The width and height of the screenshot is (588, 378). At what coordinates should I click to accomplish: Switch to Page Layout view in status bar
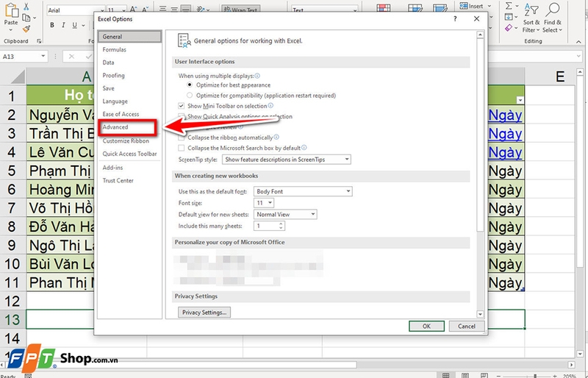tap(465, 375)
